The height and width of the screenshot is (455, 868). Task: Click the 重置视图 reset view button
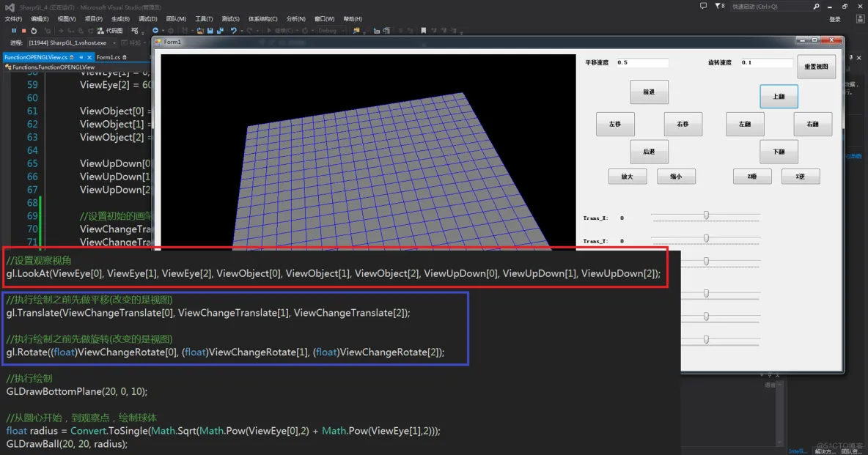point(816,67)
